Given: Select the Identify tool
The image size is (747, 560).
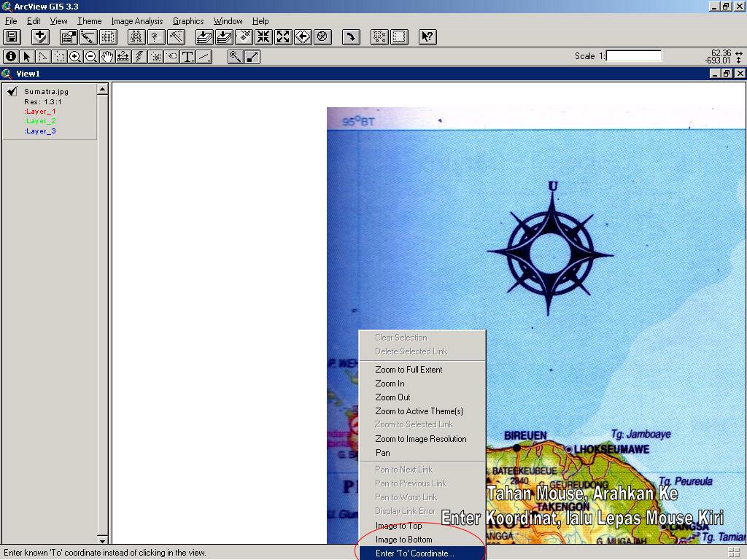Looking at the screenshot, I should pos(11,57).
